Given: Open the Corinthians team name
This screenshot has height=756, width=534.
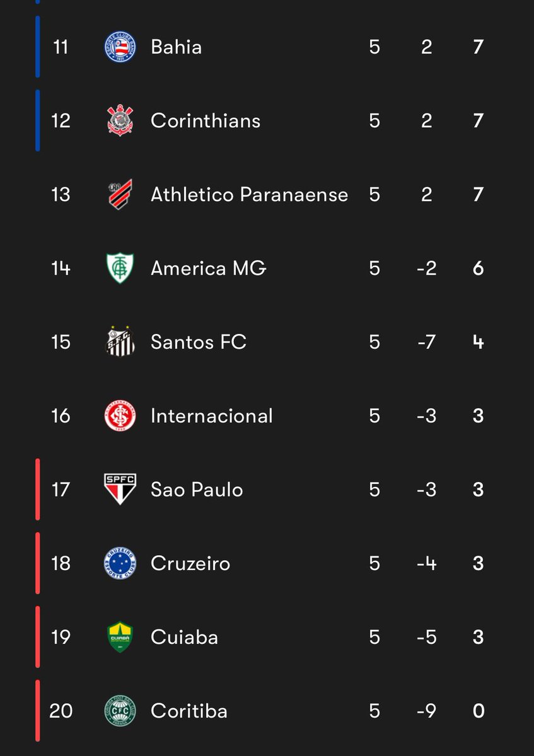Looking at the screenshot, I should coord(206,120).
